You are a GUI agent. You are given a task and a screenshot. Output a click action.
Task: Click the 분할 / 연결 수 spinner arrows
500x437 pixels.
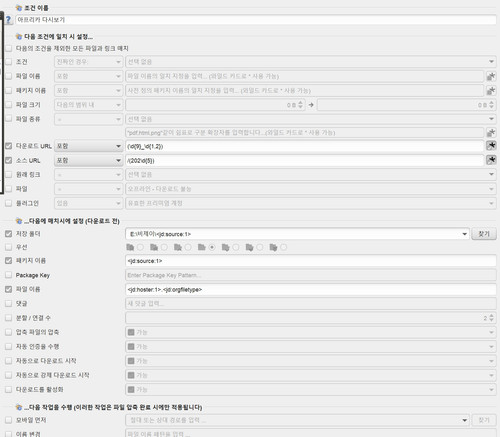(x=491, y=318)
